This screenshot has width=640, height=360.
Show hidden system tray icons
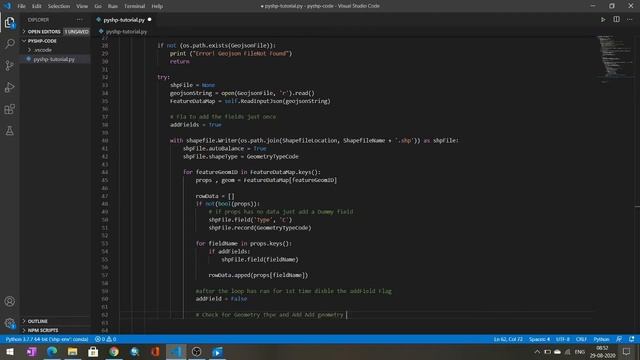537,352
